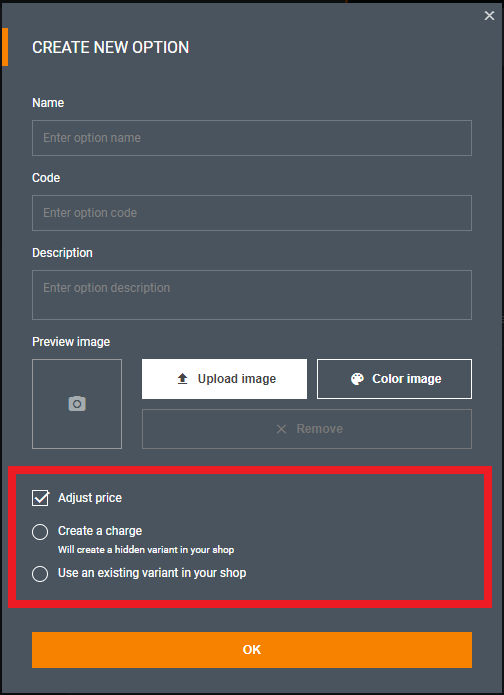Click the upload arrow icon
Viewport: 504px width, 695px height.
pos(183,379)
